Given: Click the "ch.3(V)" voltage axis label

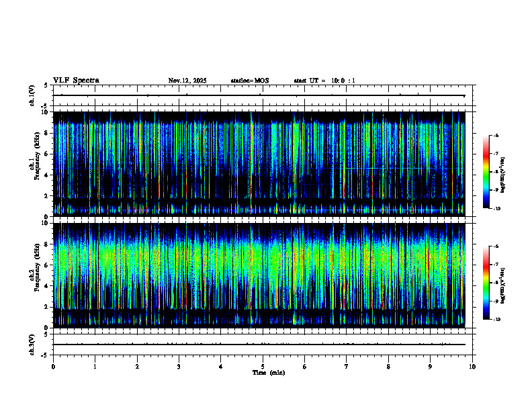Looking at the screenshot, I should coord(32,345).
